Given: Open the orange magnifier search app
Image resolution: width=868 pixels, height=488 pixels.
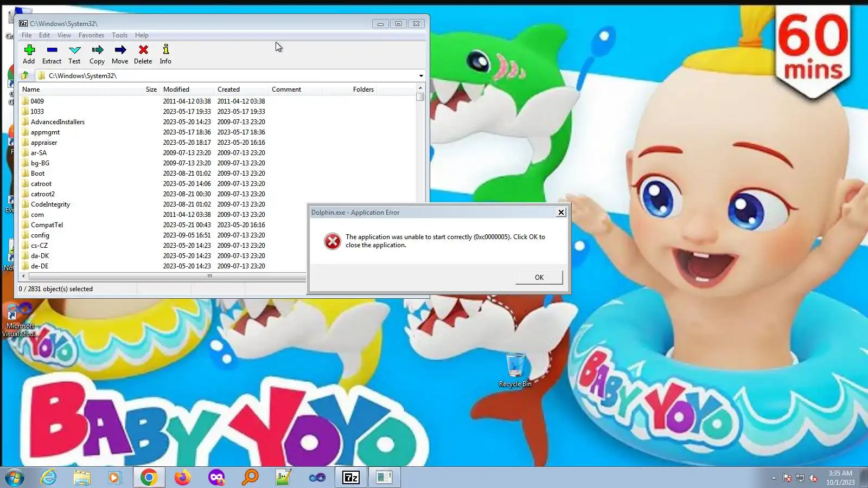Looking at the screenshot, I should [x=250, y=477].
